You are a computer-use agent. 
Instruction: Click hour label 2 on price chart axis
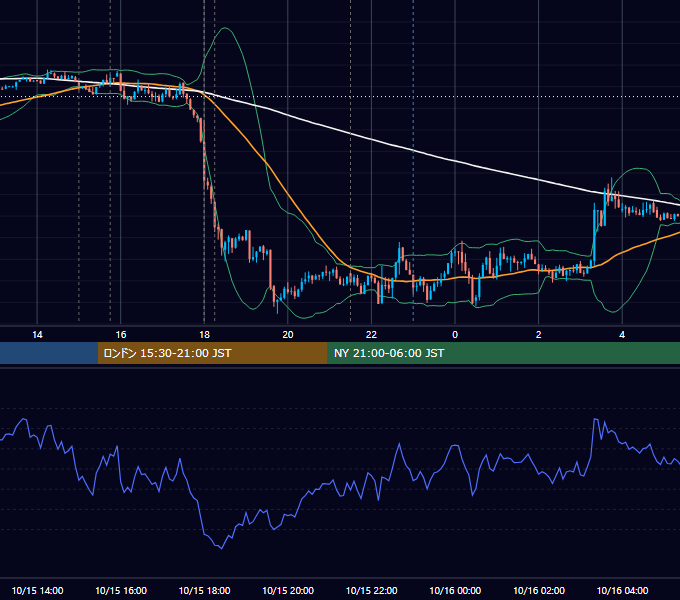click(539, 334)
